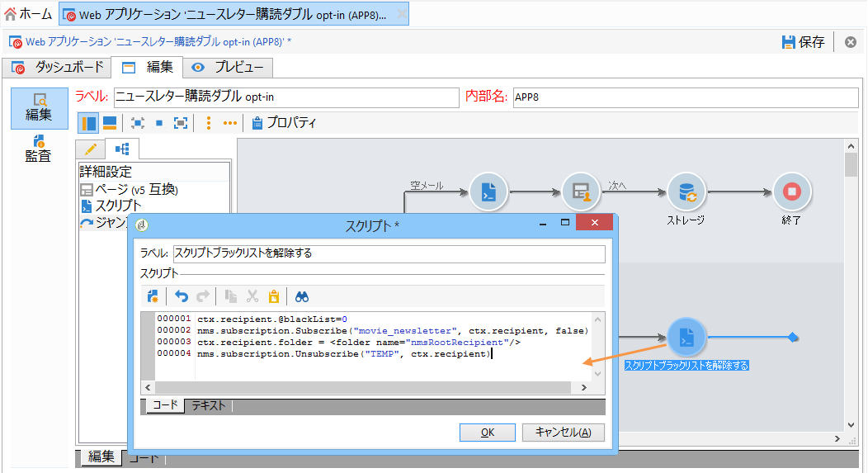Click the script editor horizontal scrollbar right arrow

(583, 387)
